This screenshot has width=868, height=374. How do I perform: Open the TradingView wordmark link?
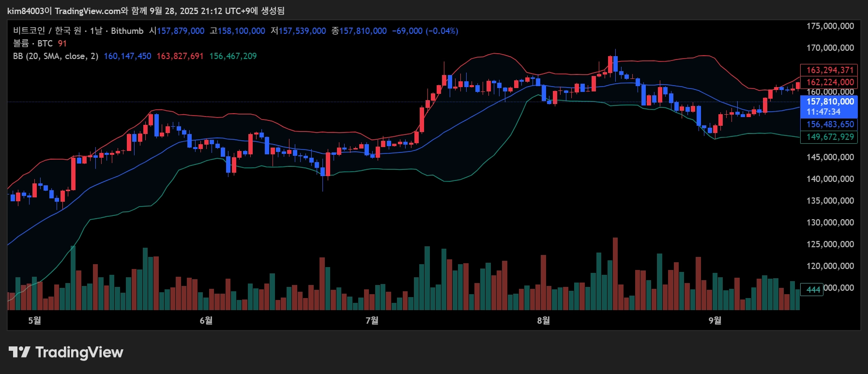79,352
